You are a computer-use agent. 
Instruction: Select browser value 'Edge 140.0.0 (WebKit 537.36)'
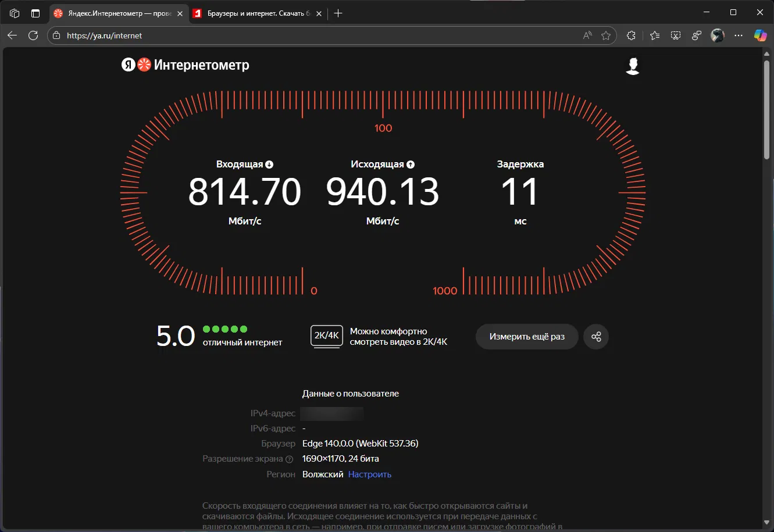click(x=361, y=444)
